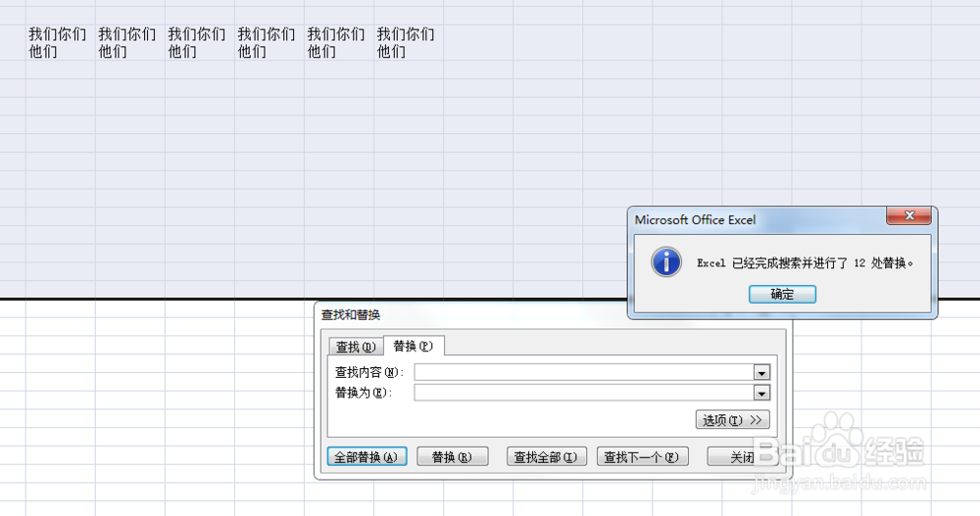Viewport: 980px width, 516px height.
Task: Click the 替换为 input field
Action: tap(584, 393)
